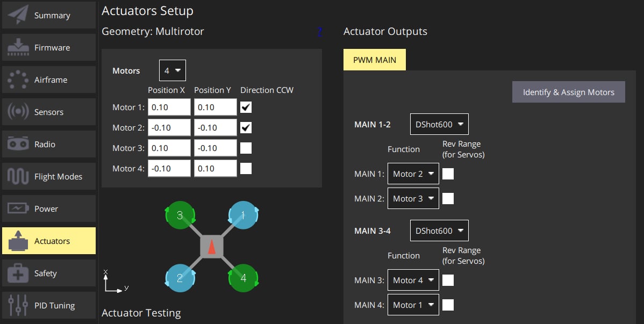Screen dimensions: 644x324
Task: Enable Direction CCW for Motor 3
Action: (x=246, y=148)
